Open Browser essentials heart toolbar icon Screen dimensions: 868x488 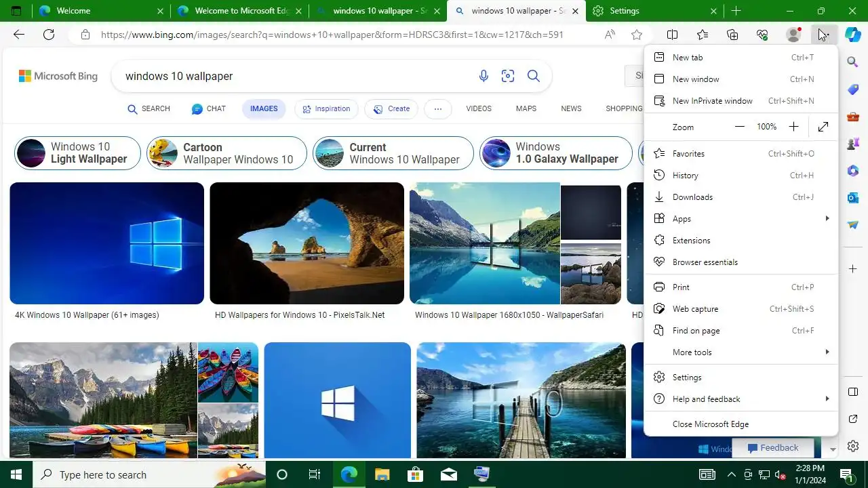[x=762, y=35]
